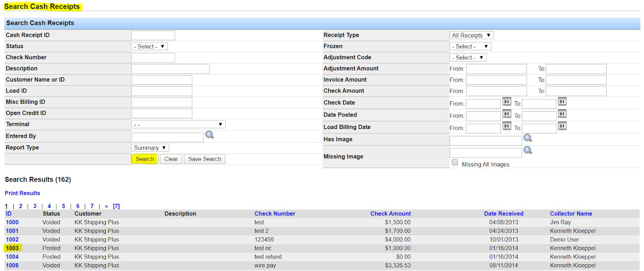Image resolution: width=644 pixels, height=271 pixels.
Task: Click the Has Image text field
Action: (x=486, y=141)
